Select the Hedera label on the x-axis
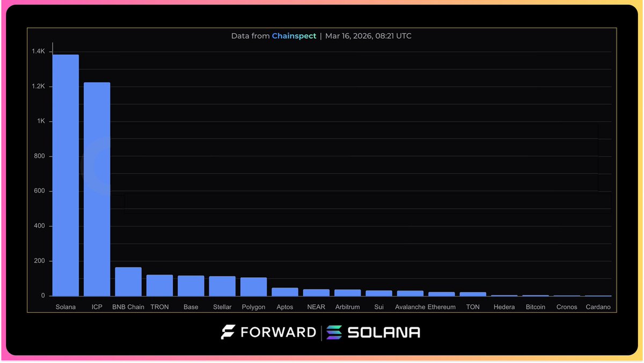The height and width of the screenshot is (363, 644). tap(504, 307)
